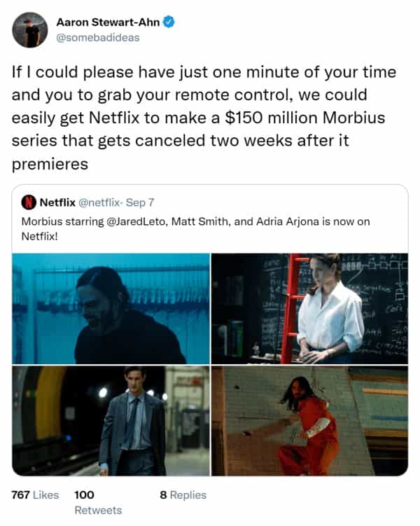Open the Netflix logo avatar
The height and width of the screenshot is (526, 420).
[x=29, y=202]
